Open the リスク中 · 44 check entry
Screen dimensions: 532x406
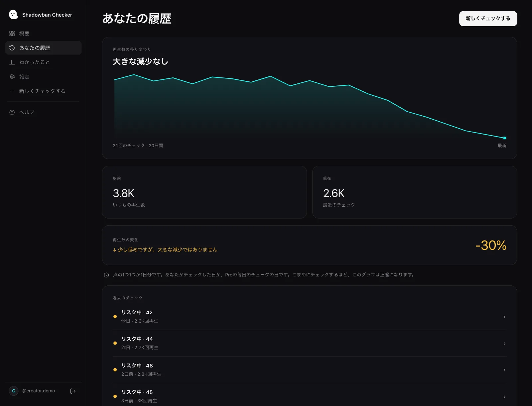tap(310, 343)
